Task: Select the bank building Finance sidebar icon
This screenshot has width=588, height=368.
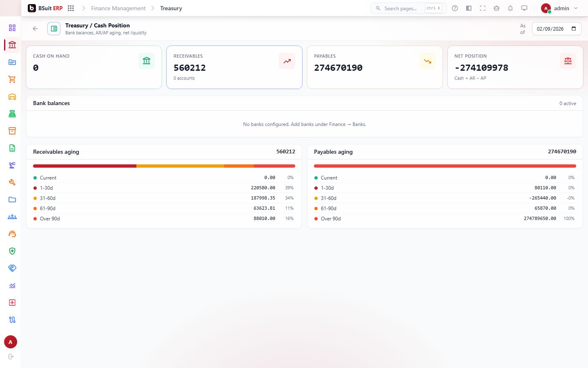Action: pyautogui.click(x=12, y=45)
